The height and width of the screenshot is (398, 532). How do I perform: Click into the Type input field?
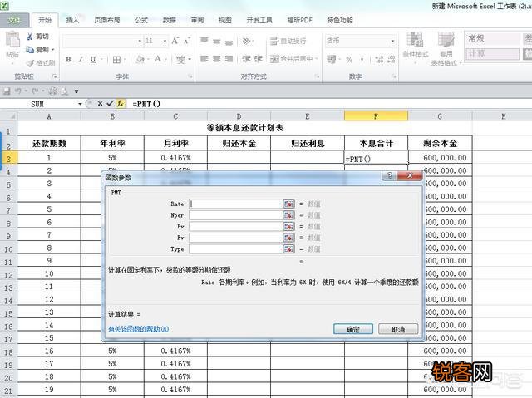[x=235, y=248]
